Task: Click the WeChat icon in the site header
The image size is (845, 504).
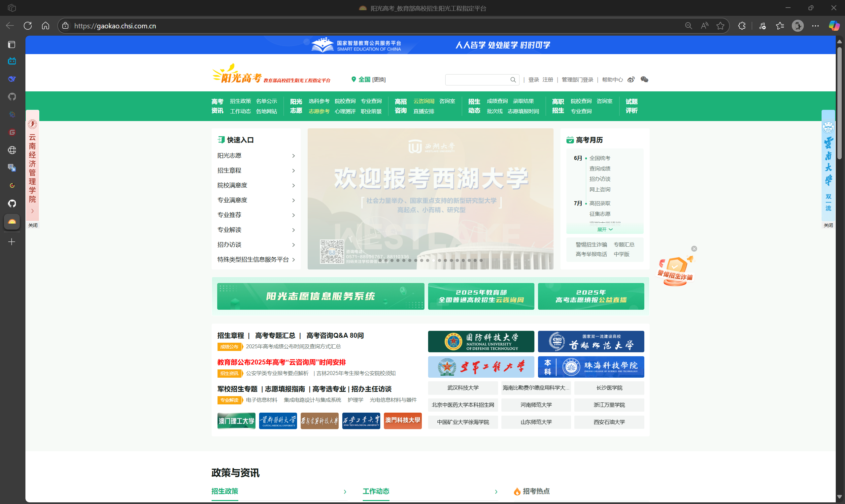Action: click(644, 79)
